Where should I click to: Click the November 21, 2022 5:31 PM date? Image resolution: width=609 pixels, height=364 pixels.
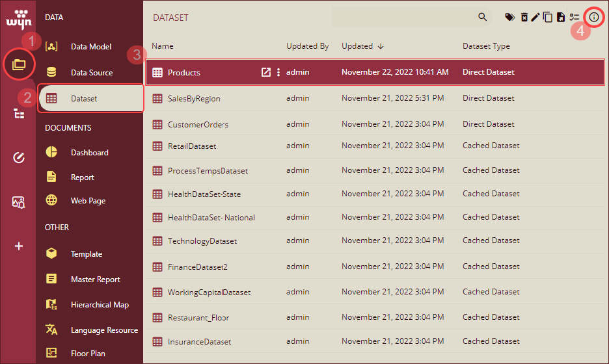[x=393, y=98]
